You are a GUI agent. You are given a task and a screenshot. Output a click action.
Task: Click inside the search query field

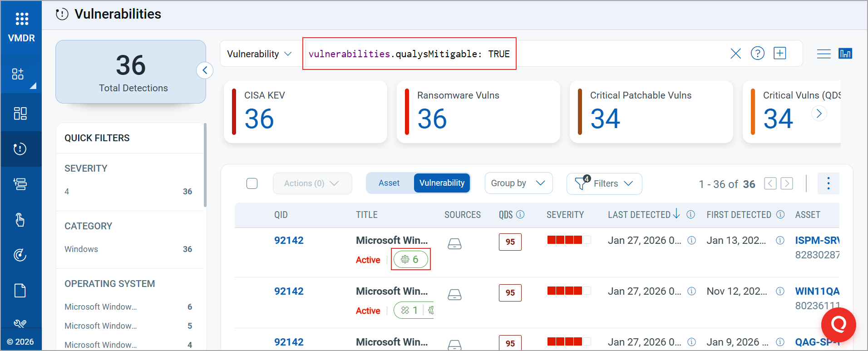point(613,54)
